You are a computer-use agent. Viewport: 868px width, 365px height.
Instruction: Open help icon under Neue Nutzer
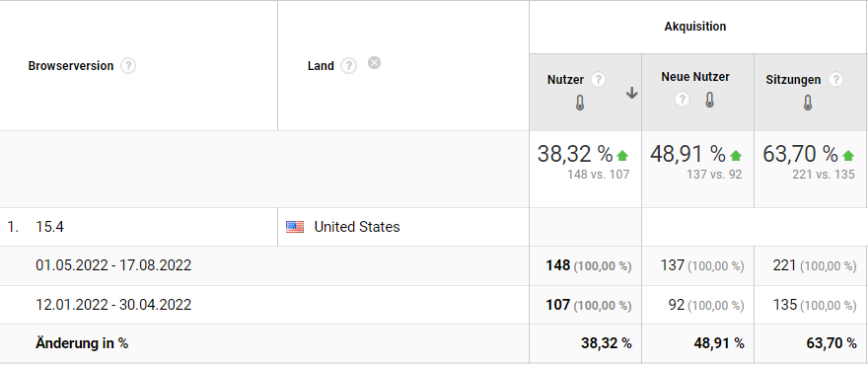pyautogui.click(x=682, y=100)
